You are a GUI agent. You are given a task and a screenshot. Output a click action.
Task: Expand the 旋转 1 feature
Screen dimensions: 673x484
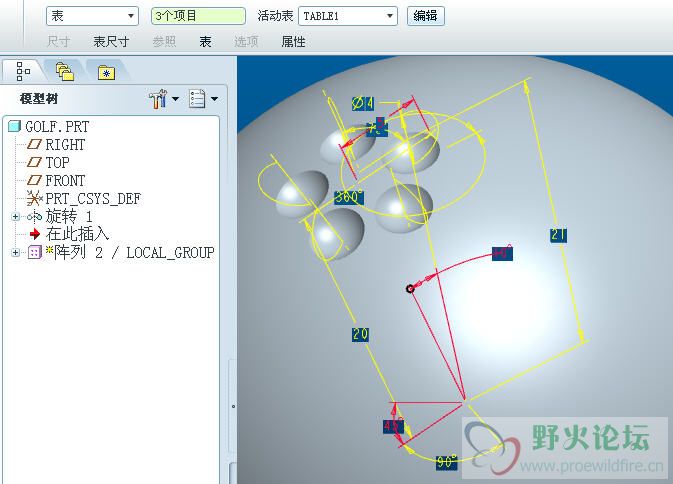point(15,217)
